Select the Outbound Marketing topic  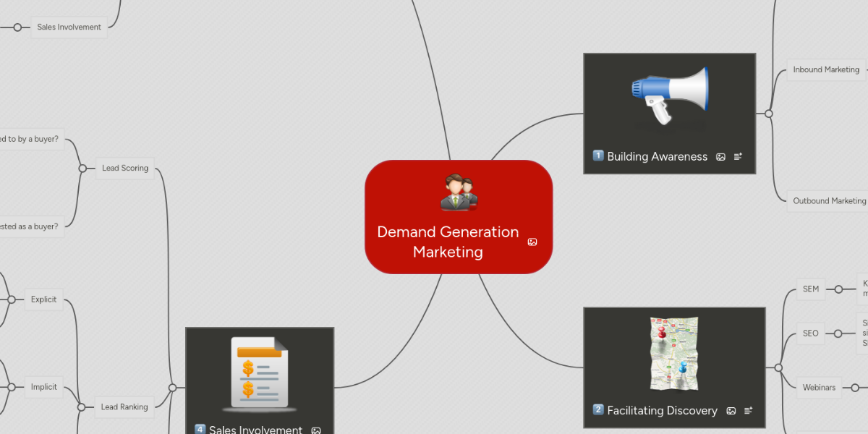[x=828, y=200]
